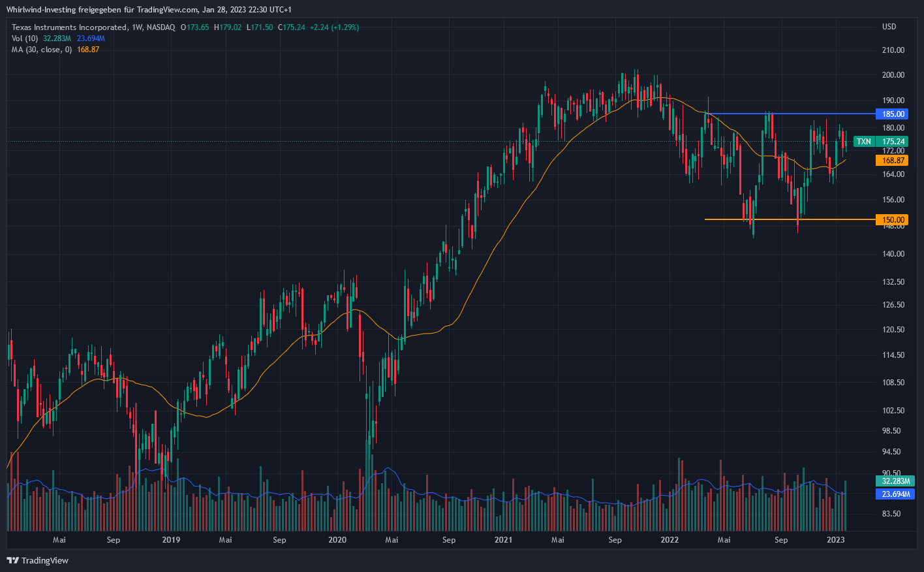The image size is (924, 572).
Task: Click the price change +2.24 (+1.29%) text
Action: pos(334,27)
